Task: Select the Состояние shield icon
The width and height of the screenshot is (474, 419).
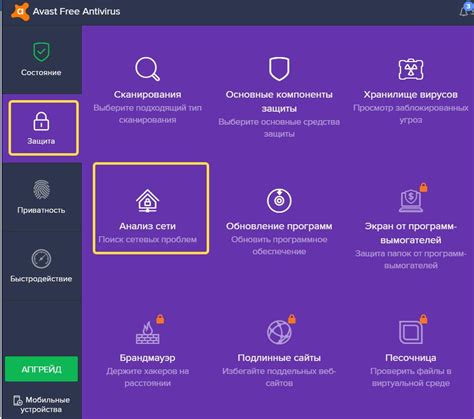Action: tap(41, 52)
